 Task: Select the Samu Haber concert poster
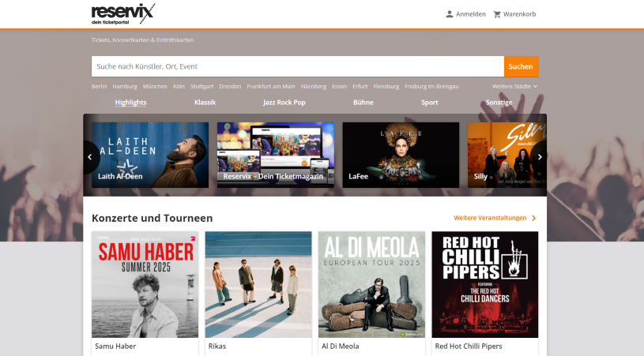tap(145, 284)
